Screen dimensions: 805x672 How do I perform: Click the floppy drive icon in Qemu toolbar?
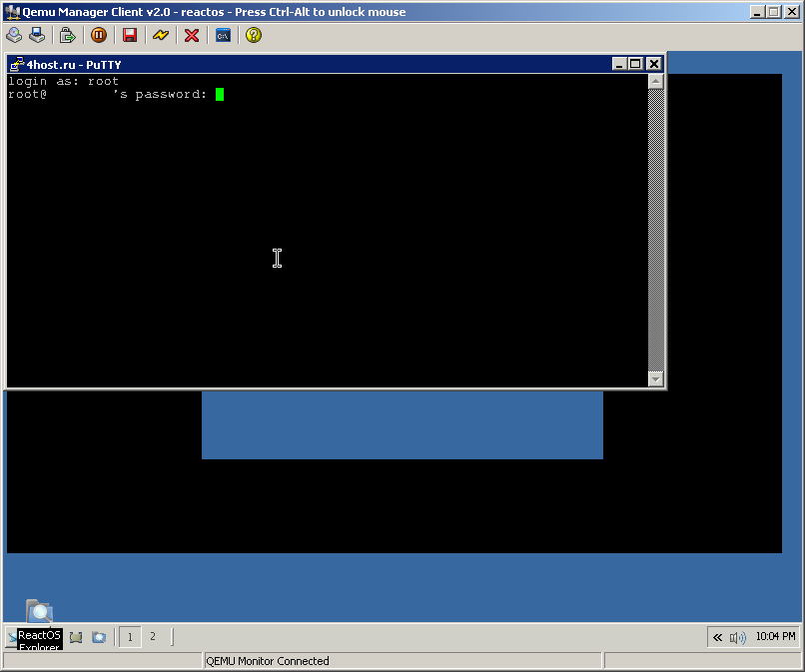tap(37, 35)
